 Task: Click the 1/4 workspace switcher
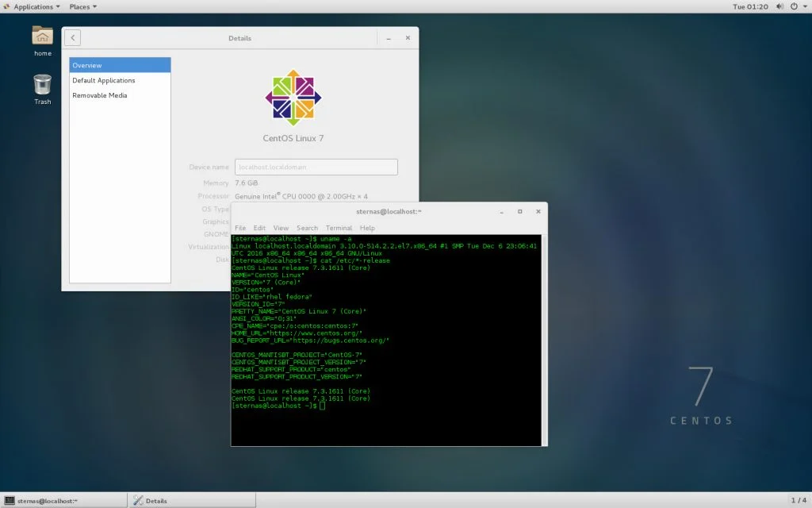(x=799, y=500)
